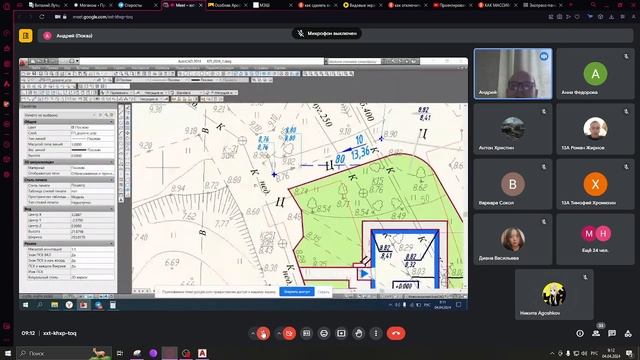Click the taskbar clock showing 9:12
The width and height of the screenshot is (640, 360).
[611, 353]
